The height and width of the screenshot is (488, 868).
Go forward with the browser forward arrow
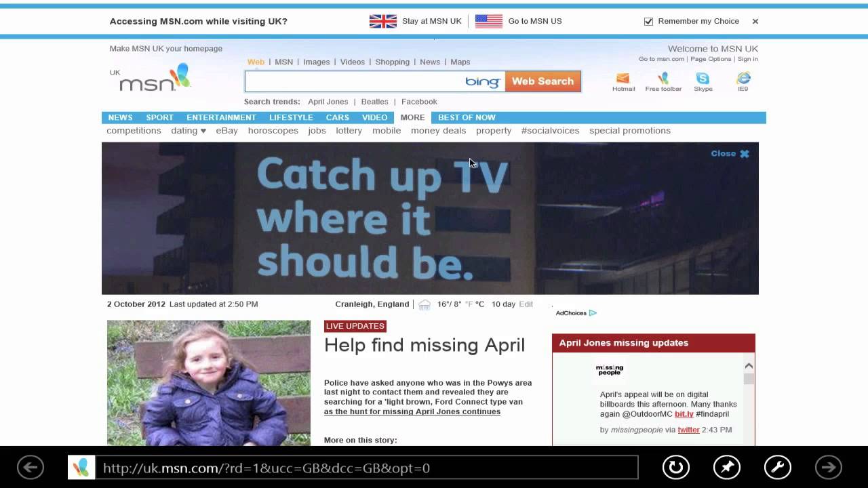tap(829, 467)
